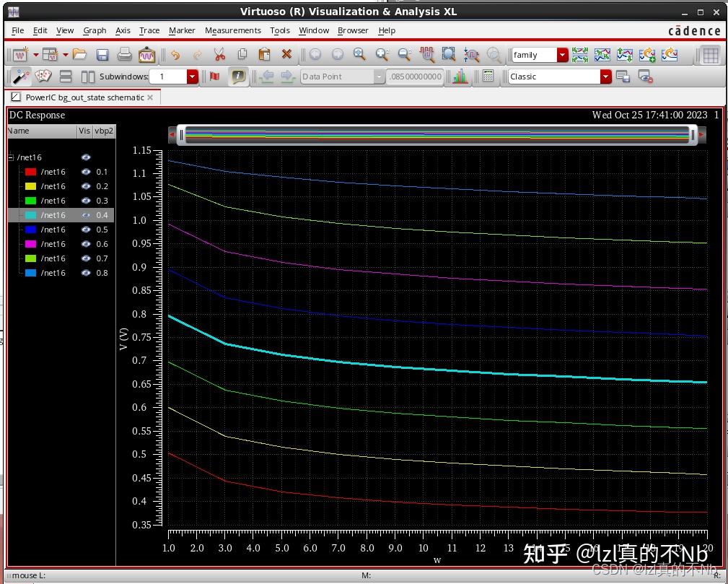Click the horizontal zoom slider above the graph
728x584 pixels.
[x=436, y=134]
